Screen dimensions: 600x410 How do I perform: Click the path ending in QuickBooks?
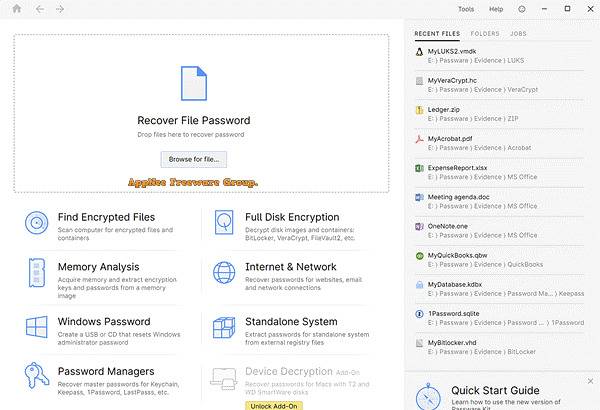coord(485,265)
